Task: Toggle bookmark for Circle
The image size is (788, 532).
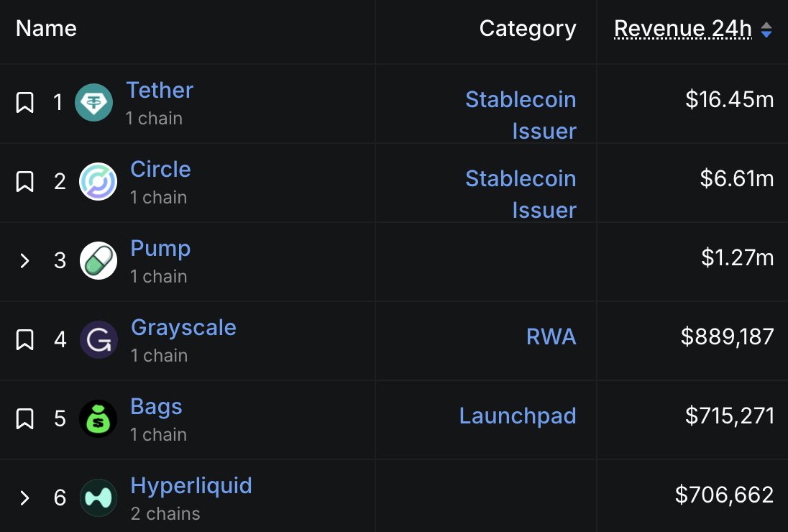Action: tap(25, 181)
